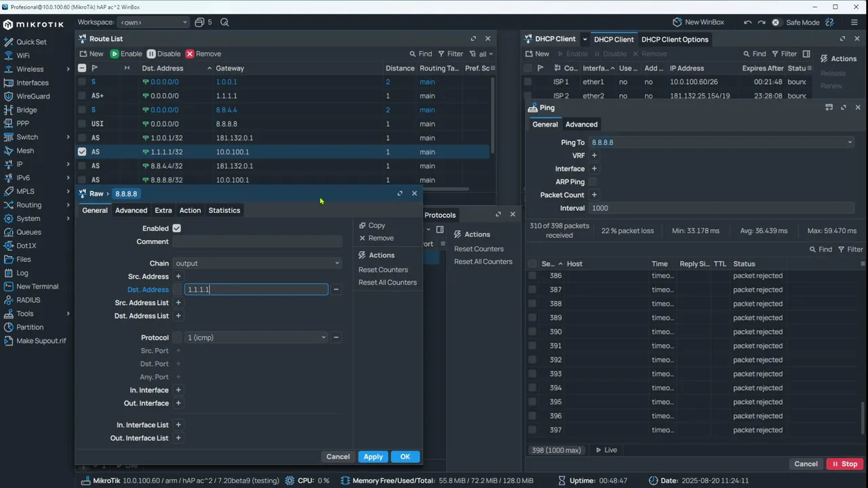Viewport: 868px width, 488px height.
Task: Open the Protocol icmp dropdown
Action: click(x=256, y=338)
